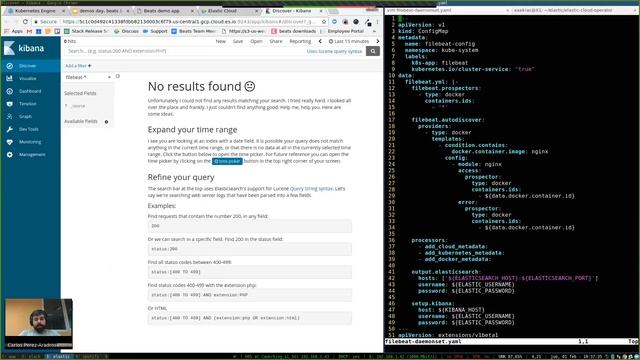640x360 pixels.
Task: Click Add a filter link
Action: point(78,66)
